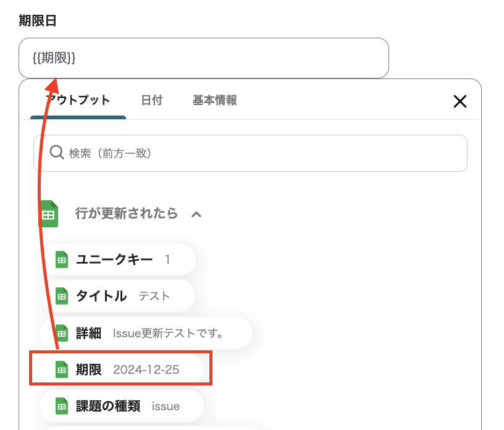Close the output panel with the X icon
This screenshot has height=430, width=504.
click(460, 101)
